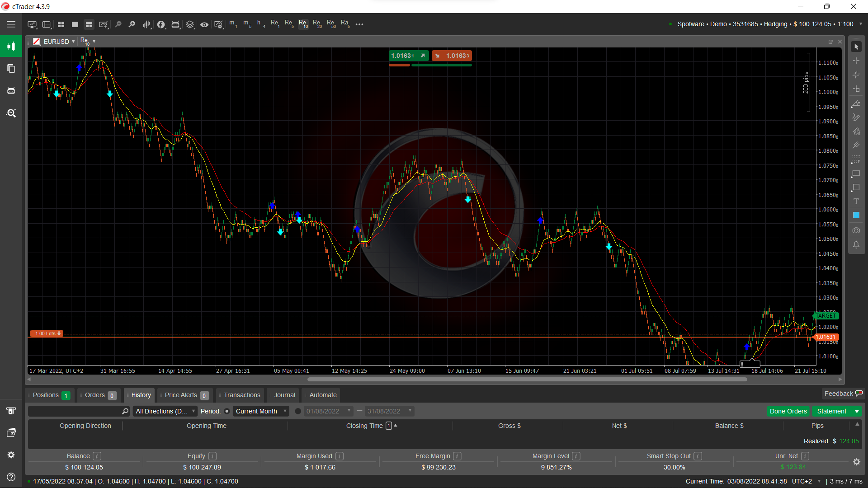Image resolution: width=868 pixels, height=488 pixels.
Task: Click the Done Orders button
Action: point(788,411)
